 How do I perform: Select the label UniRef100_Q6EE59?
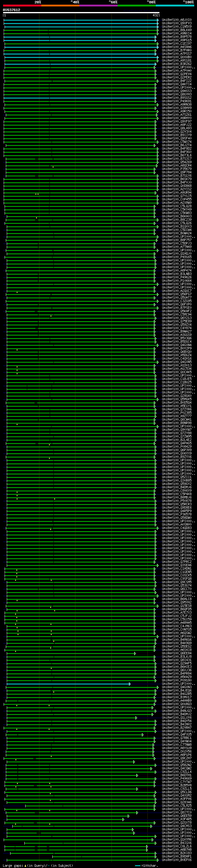tap(177, 816)
